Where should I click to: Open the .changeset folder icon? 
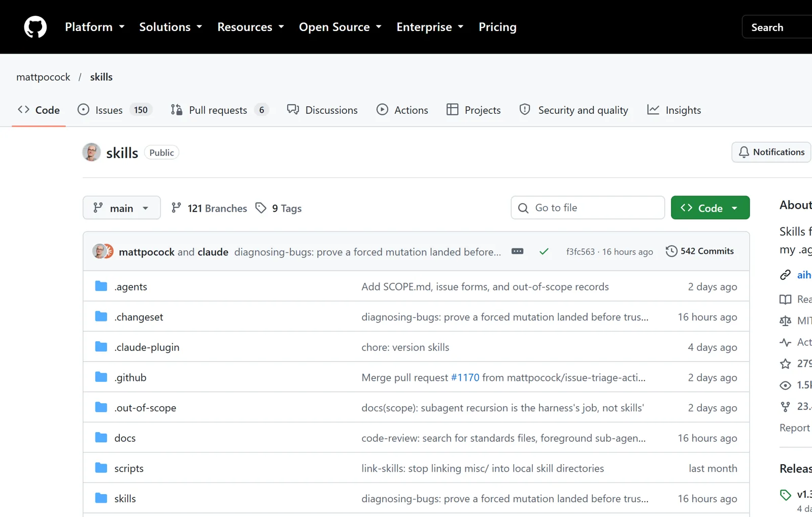tap(101, 317)
